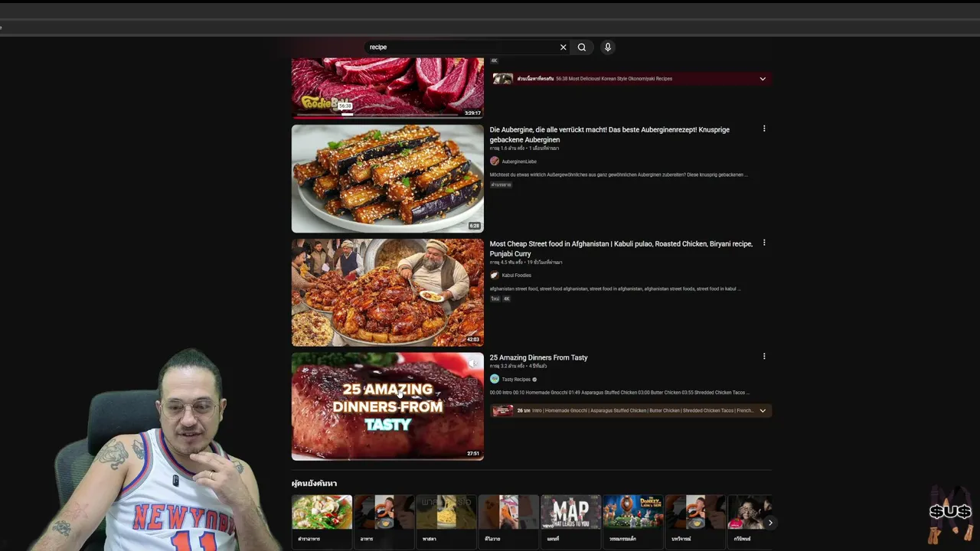Select the 'พาสตา' related search card

point(446,520)
